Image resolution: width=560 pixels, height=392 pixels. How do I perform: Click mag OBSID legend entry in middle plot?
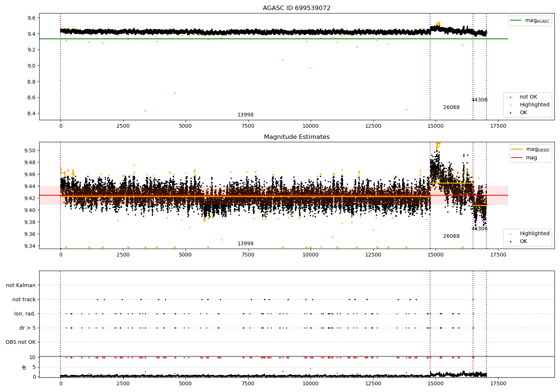click(531, 149)
